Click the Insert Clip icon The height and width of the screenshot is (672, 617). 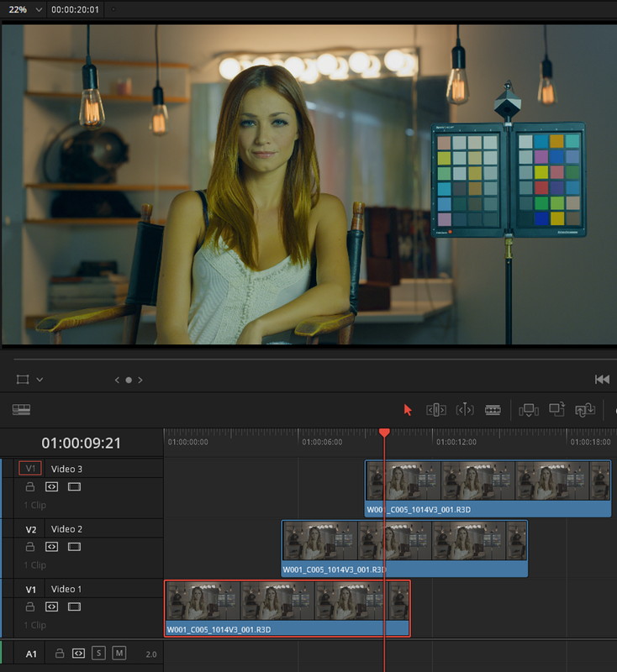(x=529, y=410)
